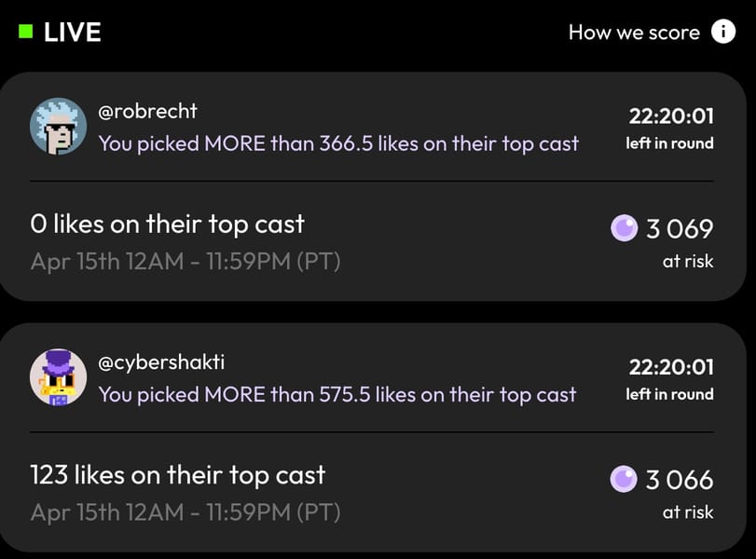
Task: Click the round timer in @robrecht's card
Action: coord(671,116)
